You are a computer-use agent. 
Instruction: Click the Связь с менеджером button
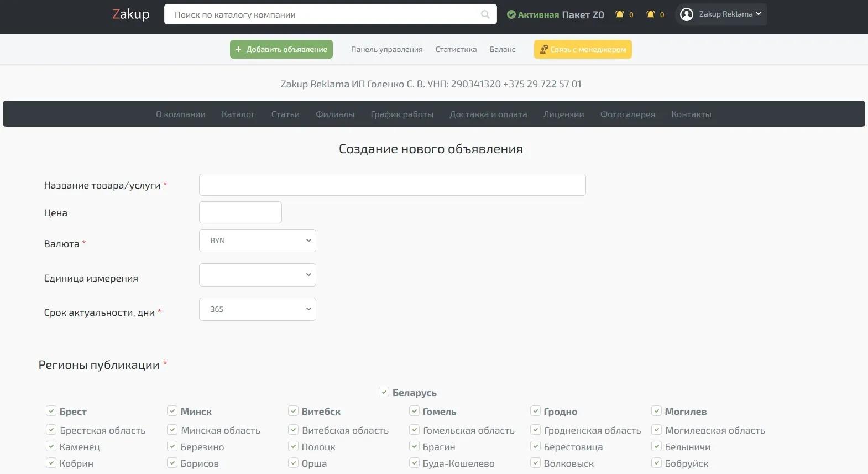[x=583, y=49]
